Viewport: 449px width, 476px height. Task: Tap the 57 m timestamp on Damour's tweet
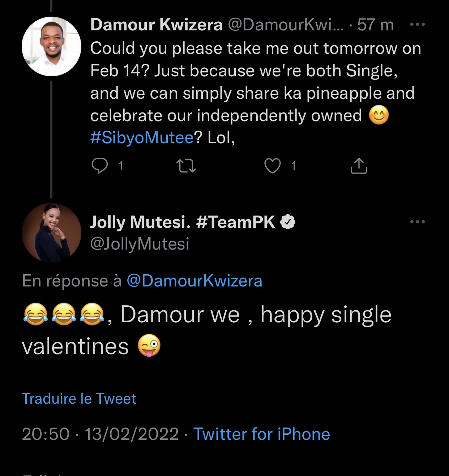pyautogui.click(x=375, y=25)
